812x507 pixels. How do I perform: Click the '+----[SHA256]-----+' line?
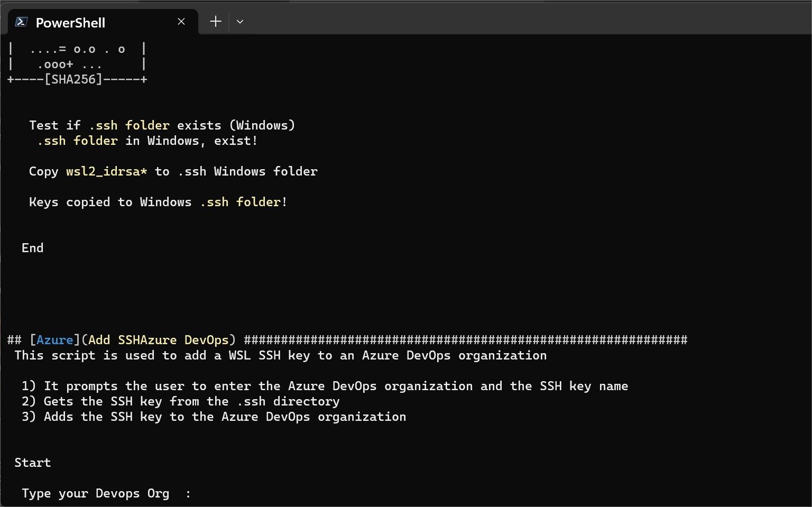pyautogui.click(x=77, y=79)
